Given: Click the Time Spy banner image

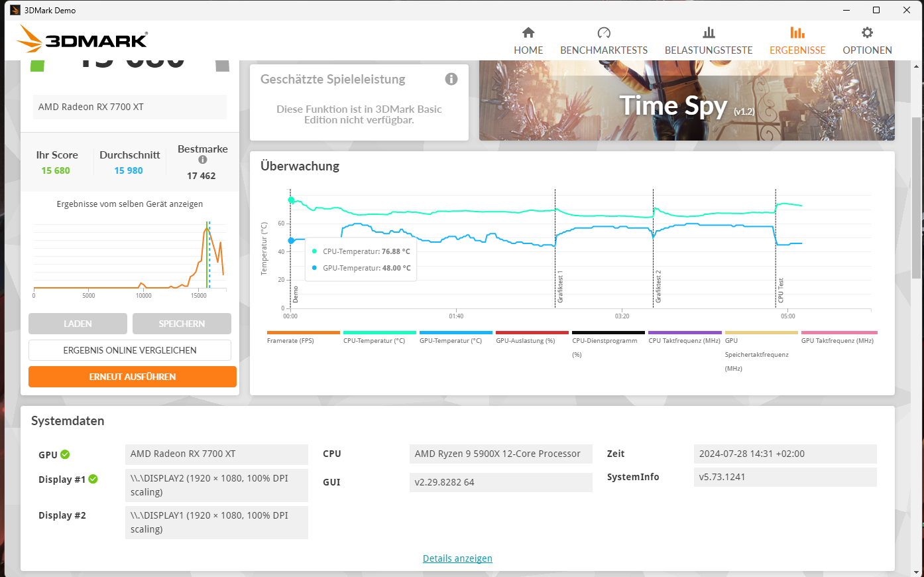Looking at the screenshot, I should (x=687, y=100).
